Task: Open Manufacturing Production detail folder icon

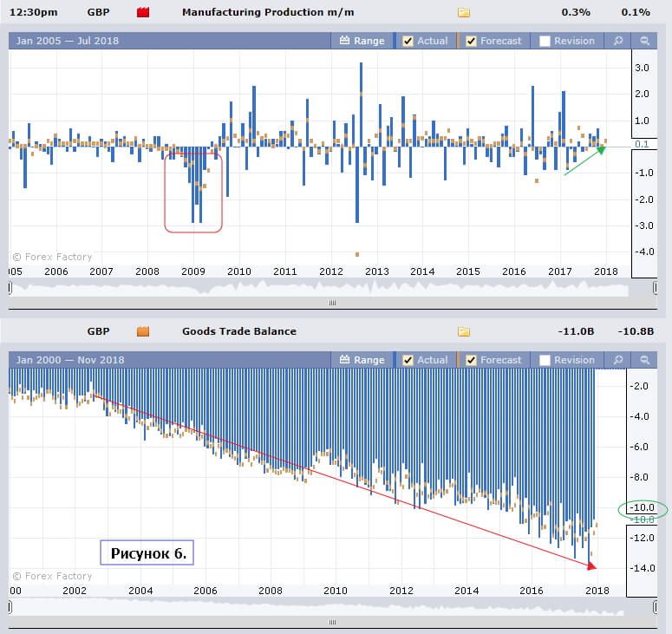Action: click(x=464, y=13)
